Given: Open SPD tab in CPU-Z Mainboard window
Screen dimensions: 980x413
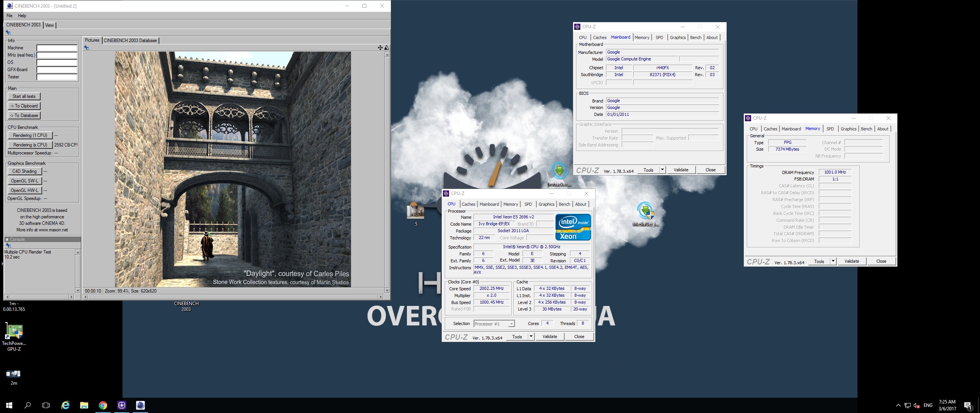Looking at the screenshot, I should pos(659,37).
